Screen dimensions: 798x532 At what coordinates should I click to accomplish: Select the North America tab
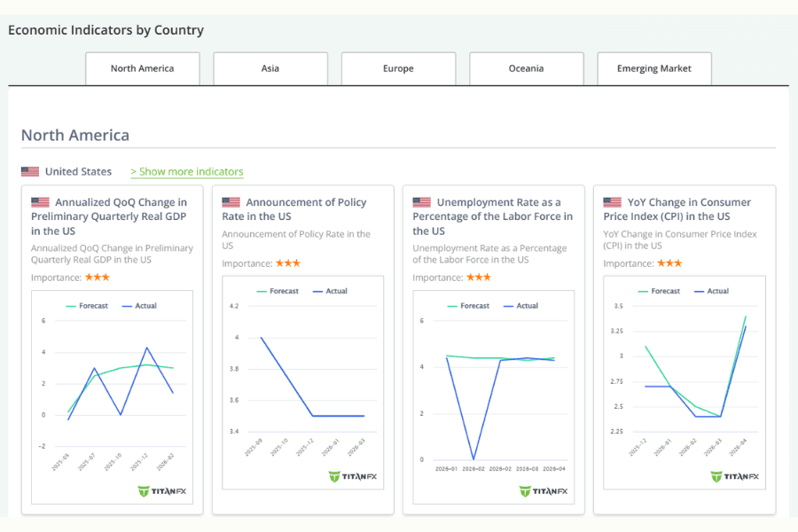pyautogui.click(x=143, y=68)
